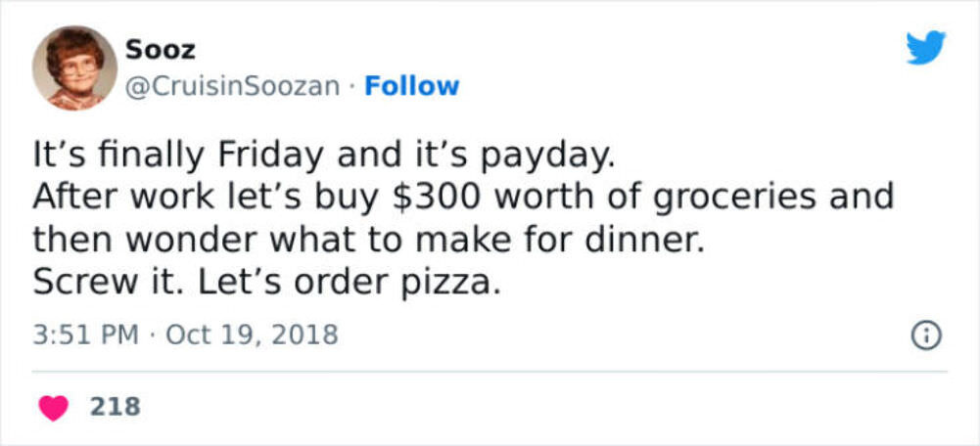Click the "Screw it." phrase

(x=109, y=282)
